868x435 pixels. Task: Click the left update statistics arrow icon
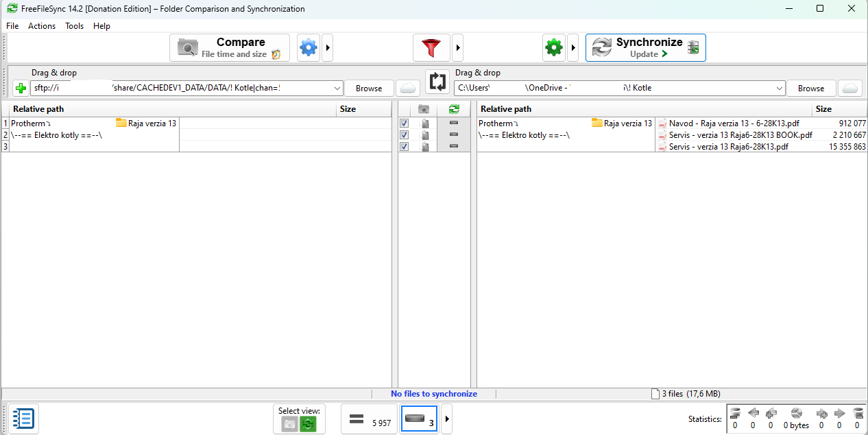[x=753, y=413]
